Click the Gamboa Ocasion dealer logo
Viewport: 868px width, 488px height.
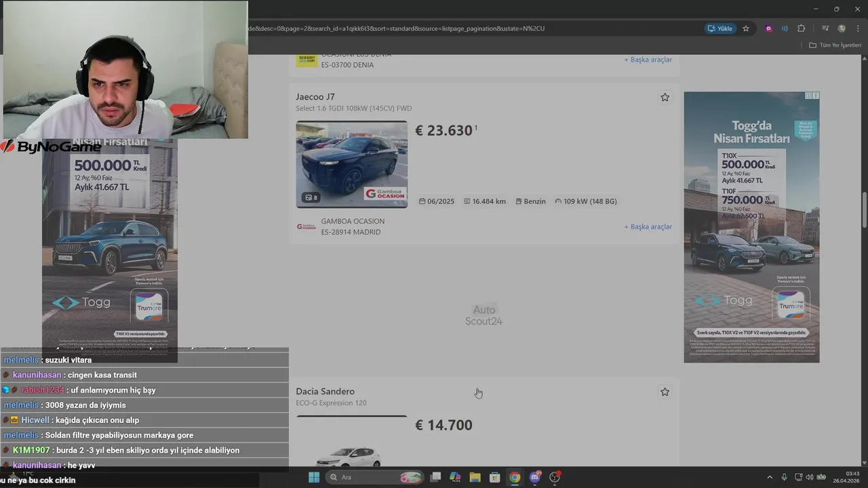pyautogui.click(x=307, y=226)
